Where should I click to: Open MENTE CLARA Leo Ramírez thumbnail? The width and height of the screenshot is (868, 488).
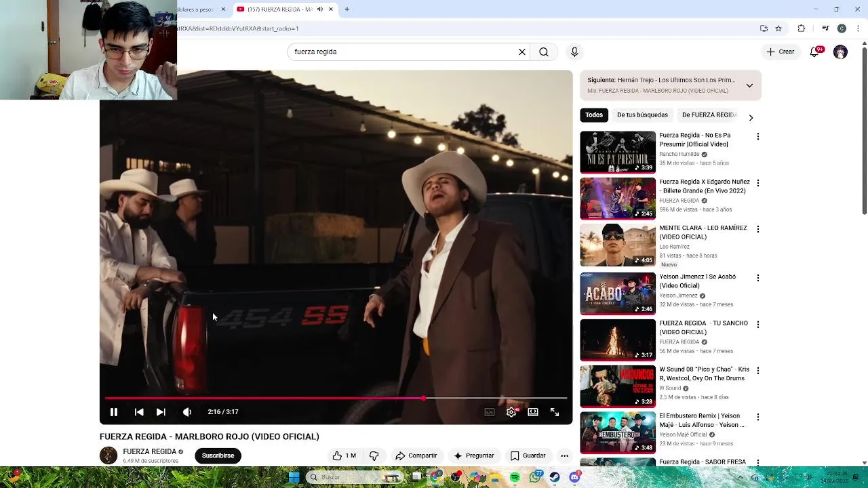[618, 245]
